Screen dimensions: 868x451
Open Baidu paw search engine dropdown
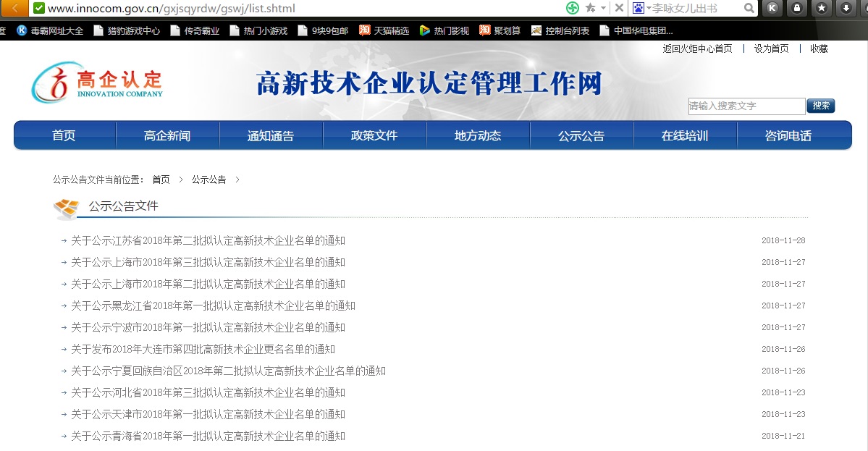641,8
